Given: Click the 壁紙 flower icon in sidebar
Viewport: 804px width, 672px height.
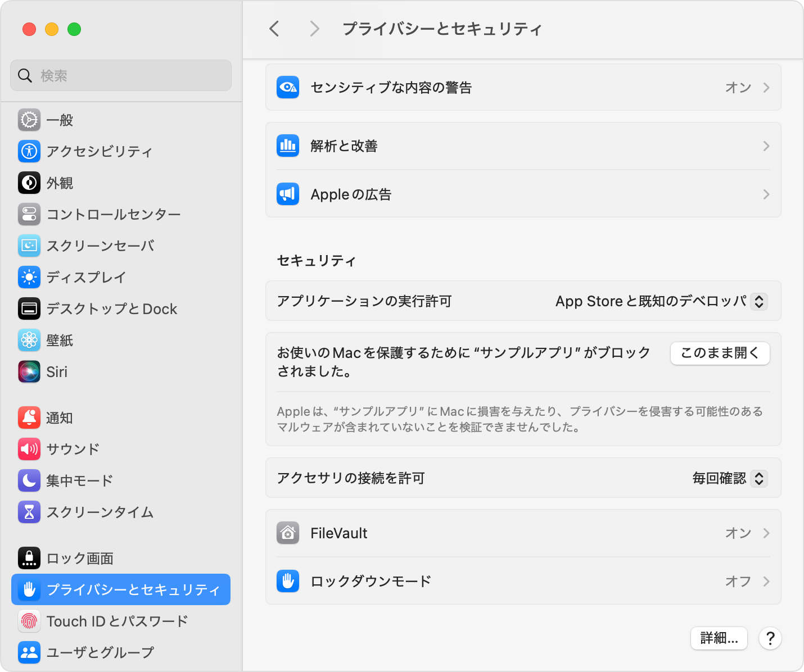Looking at the screenshot, I should [29, 340].
